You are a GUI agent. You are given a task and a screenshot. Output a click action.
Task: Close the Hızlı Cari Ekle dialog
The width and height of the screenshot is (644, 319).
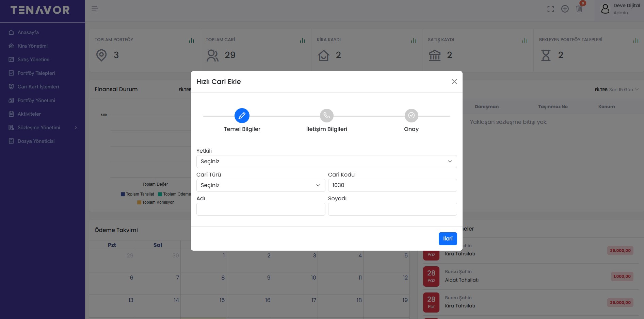(454, 82)
